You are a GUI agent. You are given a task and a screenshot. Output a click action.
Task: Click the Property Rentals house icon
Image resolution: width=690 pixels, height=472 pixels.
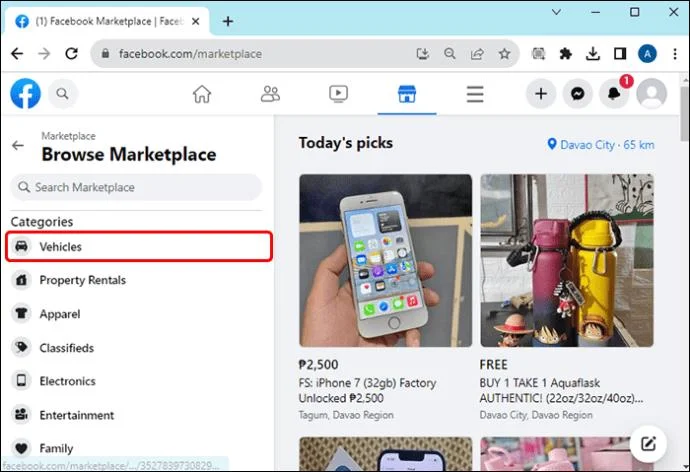[21, 280]
